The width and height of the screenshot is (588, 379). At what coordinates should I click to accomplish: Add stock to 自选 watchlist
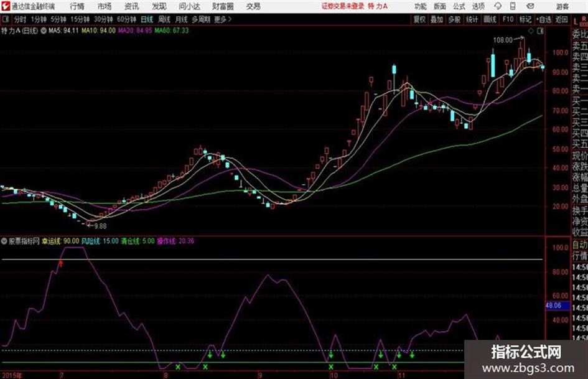pos(543,19)
